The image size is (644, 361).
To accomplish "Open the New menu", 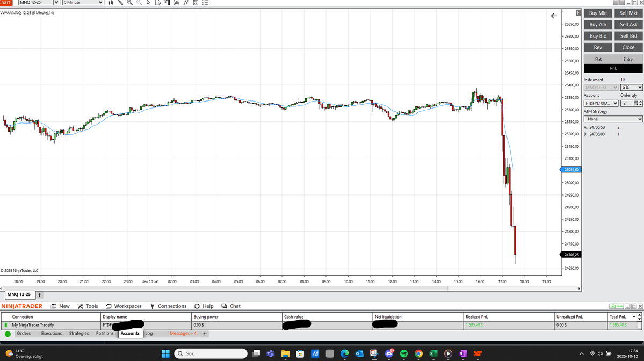I will point(60,306).
